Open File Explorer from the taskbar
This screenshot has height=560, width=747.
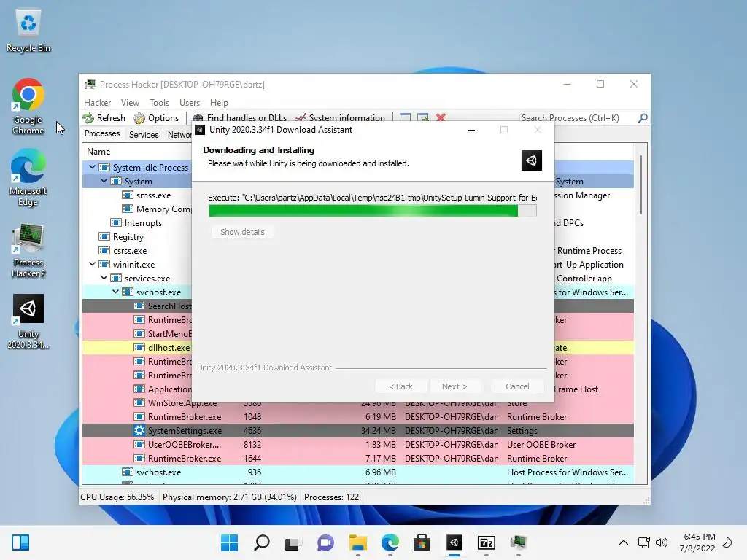point(357,542)
